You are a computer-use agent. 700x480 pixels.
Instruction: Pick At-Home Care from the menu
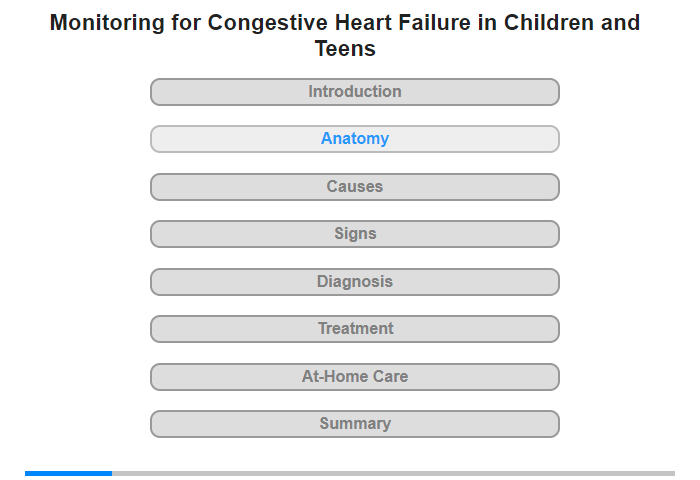tap(354, 377)
